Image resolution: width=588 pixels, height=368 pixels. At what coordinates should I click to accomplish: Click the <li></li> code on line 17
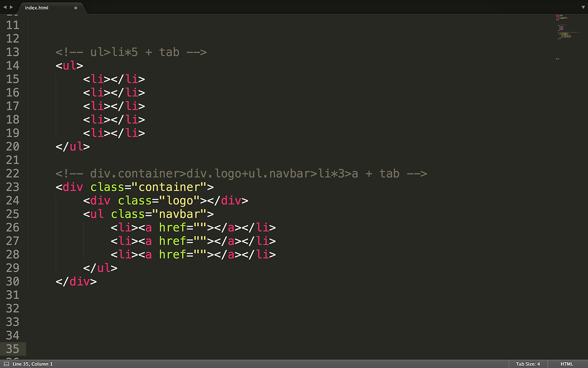(114, 106)
